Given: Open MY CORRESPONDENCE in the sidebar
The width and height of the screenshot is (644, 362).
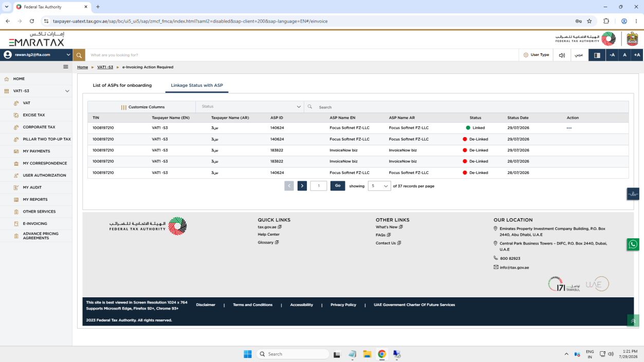Looking at the screenshot, I should pos(45,163).
